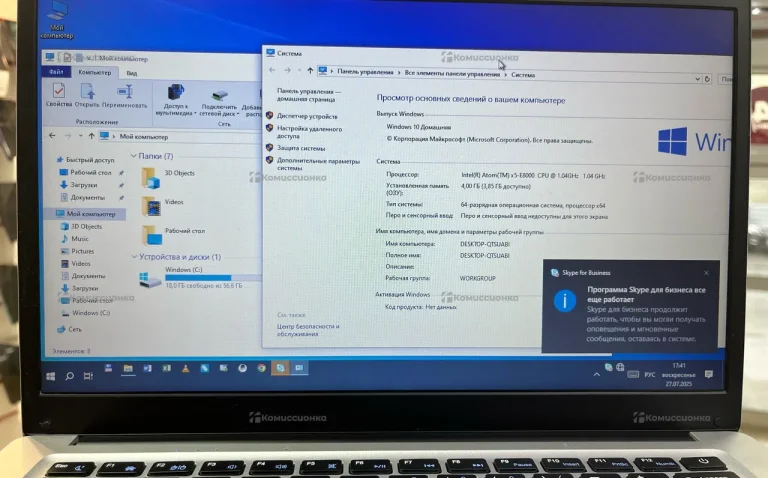Open Task View on the taskbar
This screenshot has width=768, height=478.
[88, 376]
